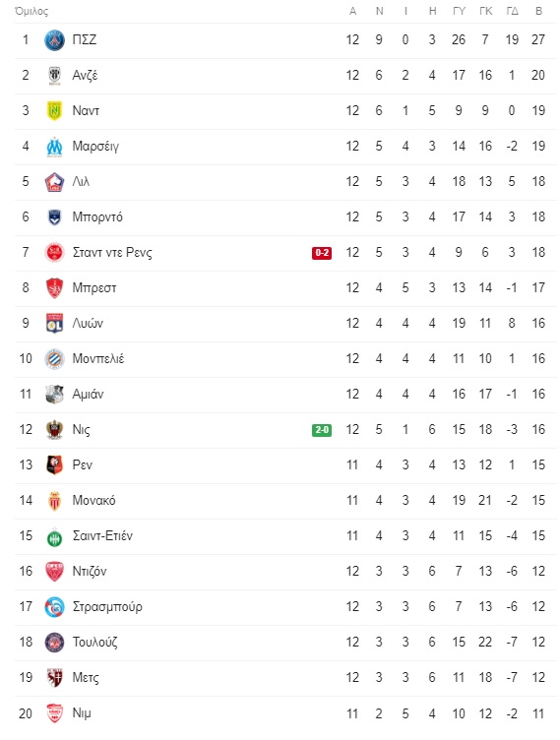Image resolution: width=560 pixels, height=740 pixels.
Task: Open the Ανζέ team logo
Action: 54,76
